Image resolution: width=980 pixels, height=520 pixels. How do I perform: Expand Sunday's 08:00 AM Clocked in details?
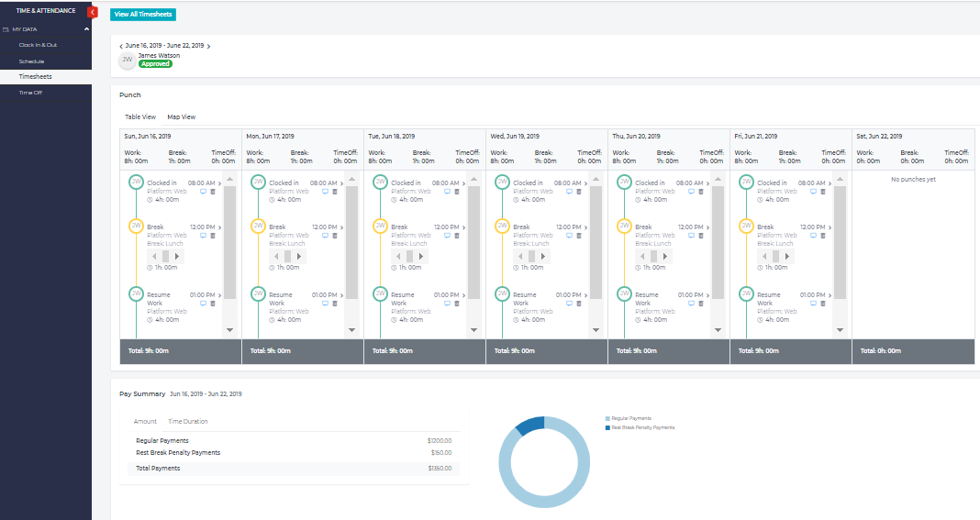pos(220,183)
